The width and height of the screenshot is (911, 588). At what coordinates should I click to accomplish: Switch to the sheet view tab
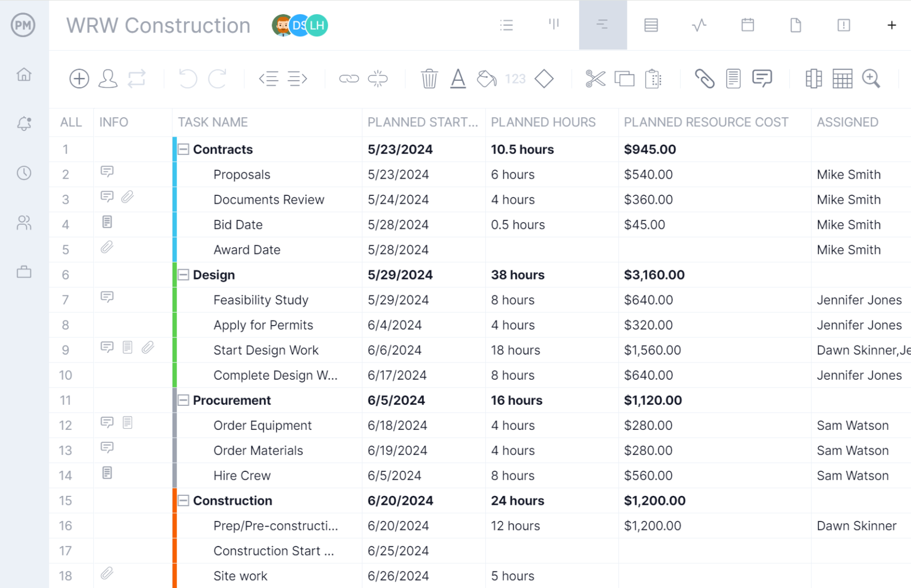[x=651, y=25]
